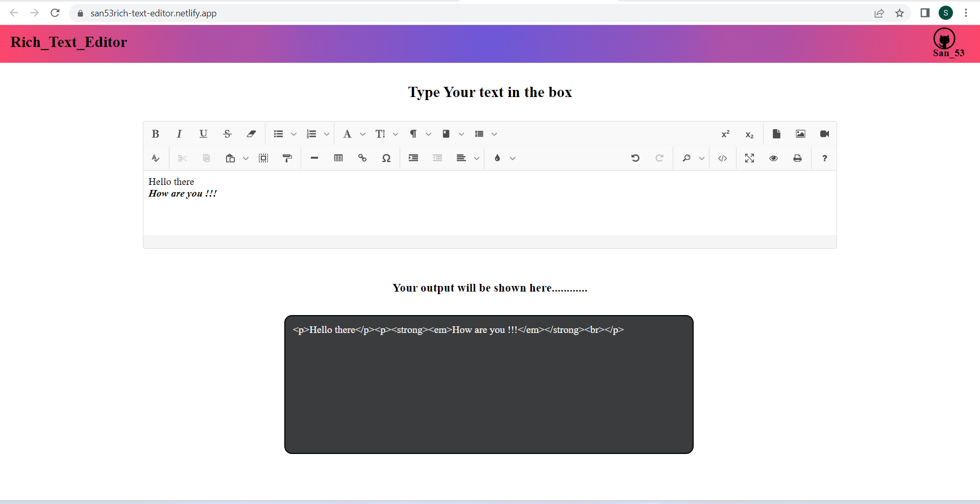This screenshot has height=504, width=980.
Task: Click the San_53 GitHub profile icon
Action: 944,38
